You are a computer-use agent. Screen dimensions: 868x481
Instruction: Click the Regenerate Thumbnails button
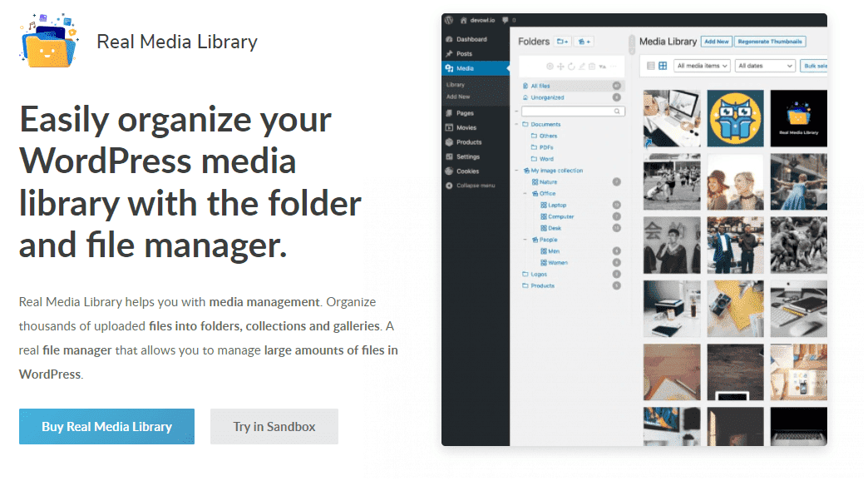(x=770, y=41)
